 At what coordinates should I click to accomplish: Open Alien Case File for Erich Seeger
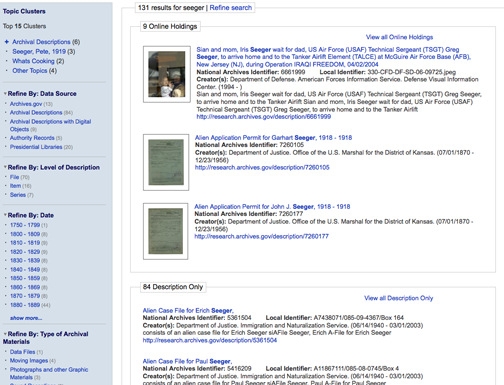tap(188, 311)
